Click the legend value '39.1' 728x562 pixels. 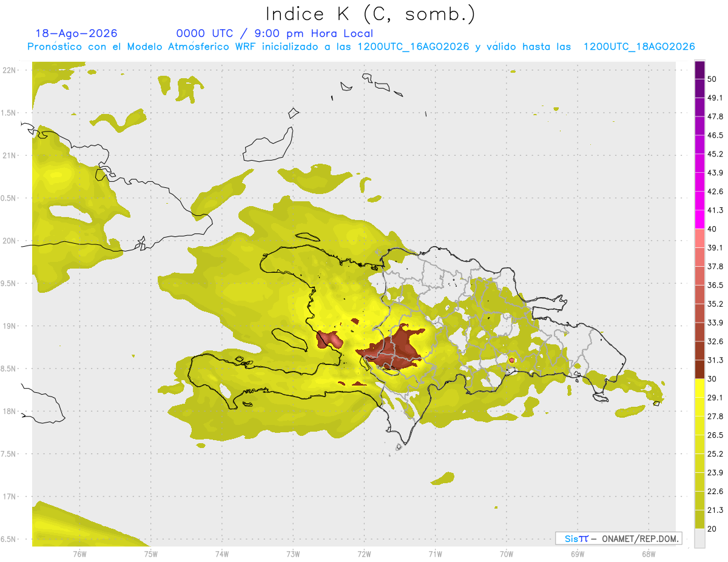[x=715, y=248]
